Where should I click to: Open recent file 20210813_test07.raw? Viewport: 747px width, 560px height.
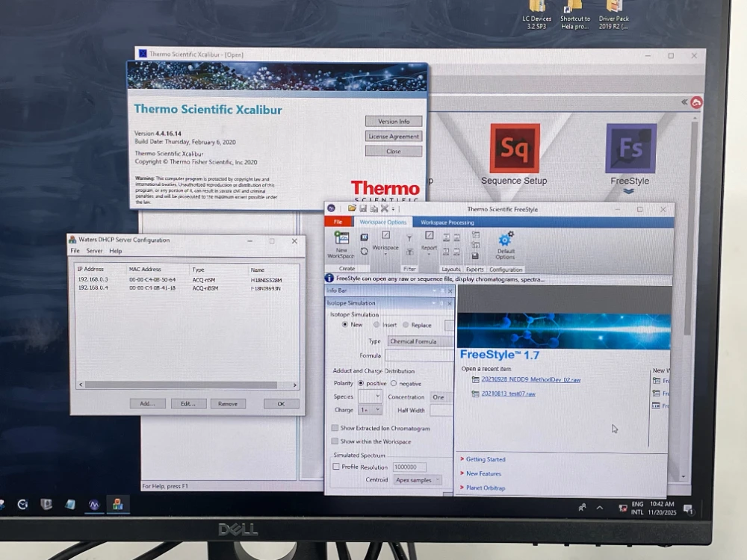tap(508, 393)
